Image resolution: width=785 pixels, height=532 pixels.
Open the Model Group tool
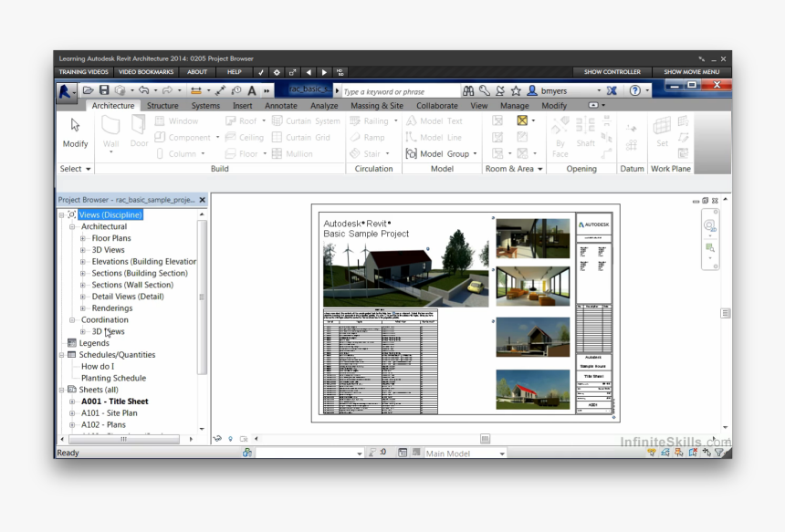click(x=440, y=153)
